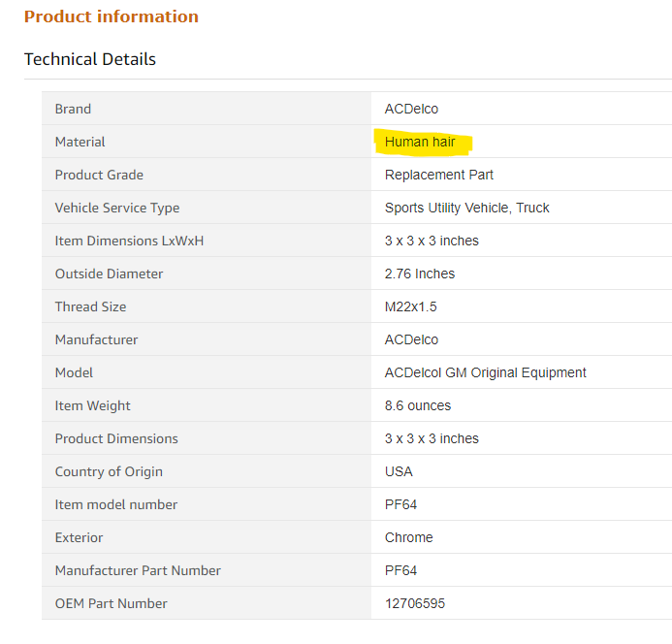This screenshot has width=672, height=644.
Task: Click '3 x 3 x 3 inches' in Product Dimensions row
Action: click(x=432, y=439)
